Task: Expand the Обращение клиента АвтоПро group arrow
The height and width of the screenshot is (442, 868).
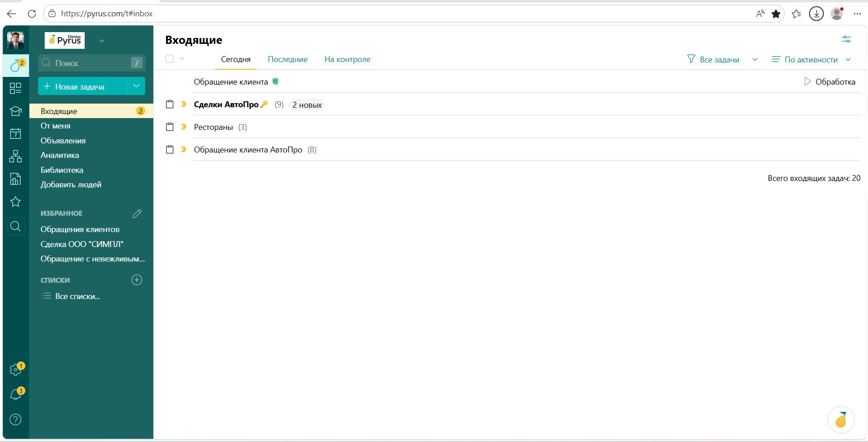Action: 184,149
